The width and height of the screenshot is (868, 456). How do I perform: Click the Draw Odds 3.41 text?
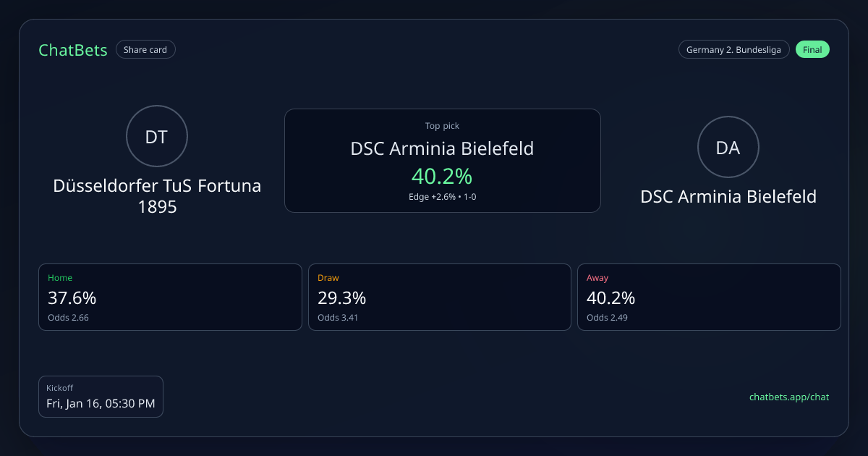pyautogui.click(x=338, y=318)
